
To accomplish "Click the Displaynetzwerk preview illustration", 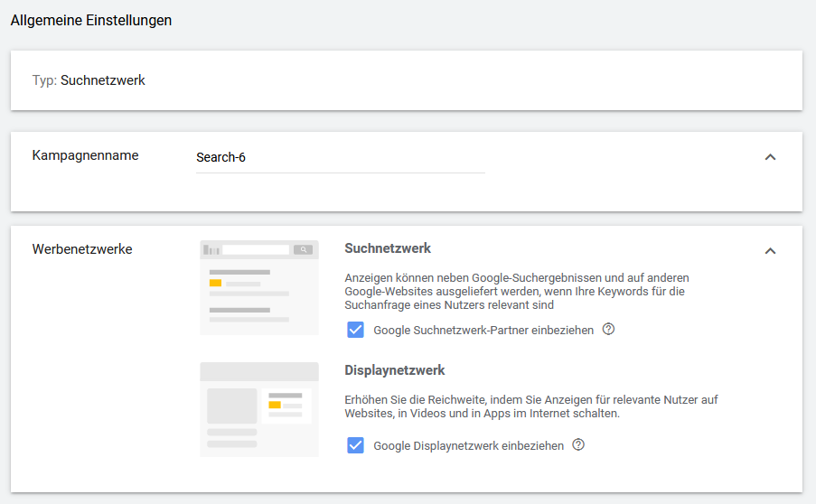I will 259,409.
